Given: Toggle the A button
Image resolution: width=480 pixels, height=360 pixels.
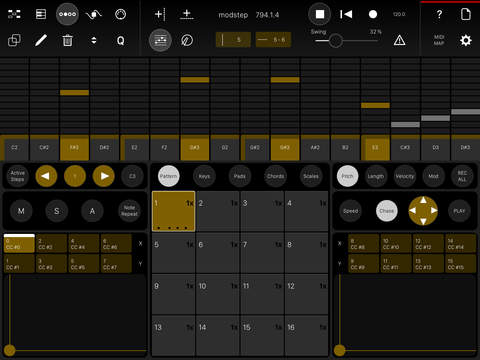Looking at the screenshot, I should point(92,211).
